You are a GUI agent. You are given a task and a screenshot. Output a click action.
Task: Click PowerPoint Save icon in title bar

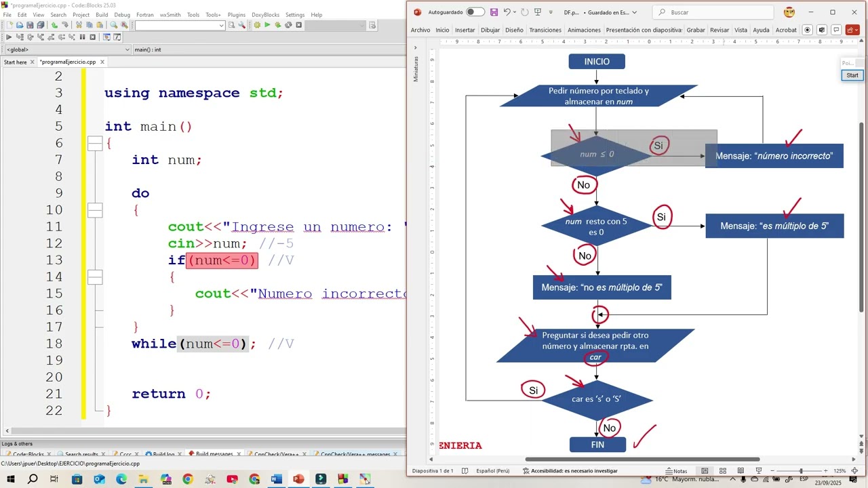(494, 12)
